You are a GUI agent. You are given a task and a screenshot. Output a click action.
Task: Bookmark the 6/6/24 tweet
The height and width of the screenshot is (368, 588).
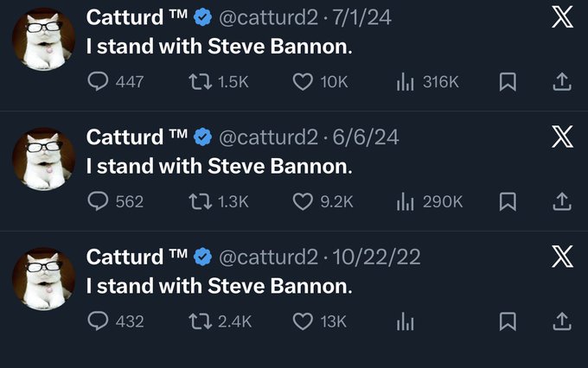[x=509, y=201]
